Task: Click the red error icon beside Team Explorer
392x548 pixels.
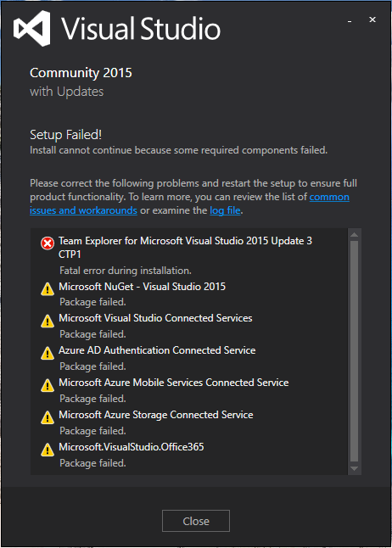Action: point(48,243)
